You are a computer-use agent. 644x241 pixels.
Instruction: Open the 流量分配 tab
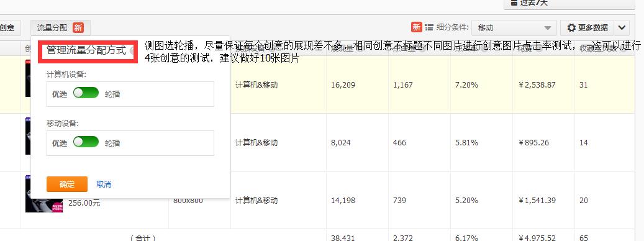tap(60, 27)
